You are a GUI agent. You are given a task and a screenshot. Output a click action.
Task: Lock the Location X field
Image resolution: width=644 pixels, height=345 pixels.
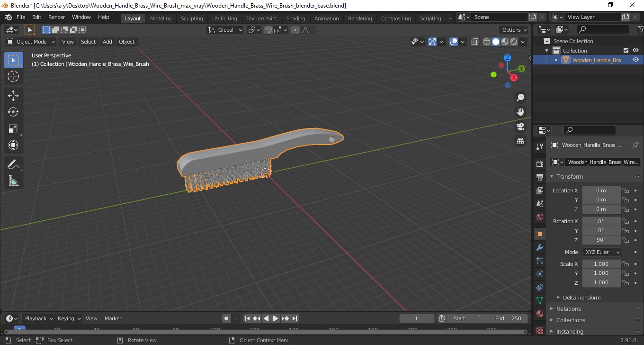tap(626, 191)
